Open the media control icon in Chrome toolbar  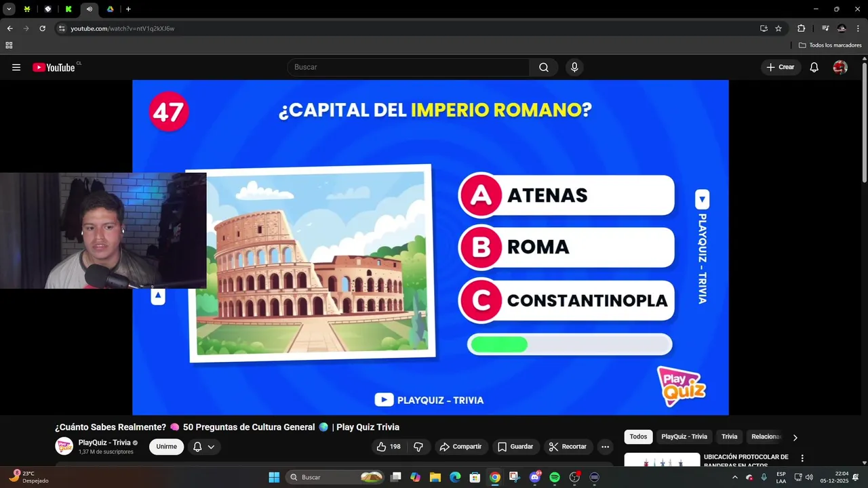[x=825, y=28]
